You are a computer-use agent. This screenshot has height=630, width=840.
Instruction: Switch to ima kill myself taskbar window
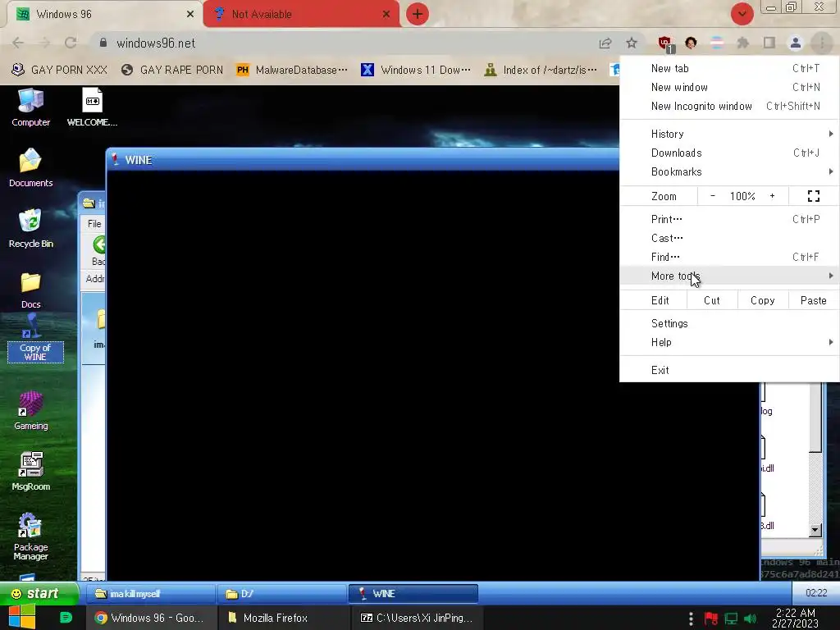[151, 594]
